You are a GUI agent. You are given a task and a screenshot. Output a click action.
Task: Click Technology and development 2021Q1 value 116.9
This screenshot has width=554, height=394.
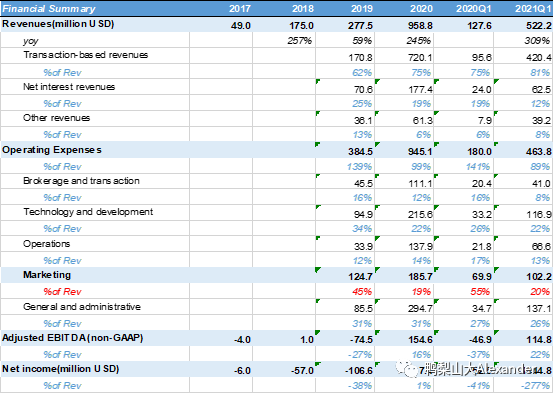tap(538, 214)
